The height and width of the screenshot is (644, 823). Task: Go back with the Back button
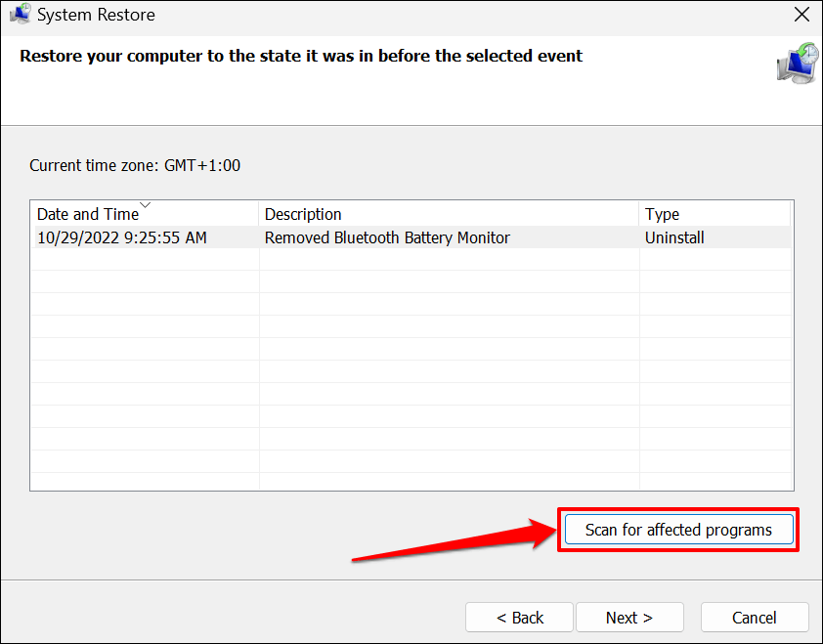(x=519, y=618)
